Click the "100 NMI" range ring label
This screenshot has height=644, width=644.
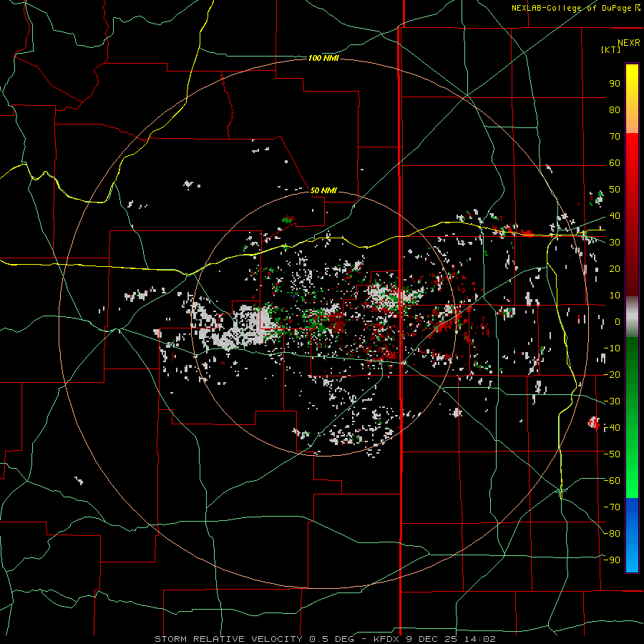(x=323, y=59)
